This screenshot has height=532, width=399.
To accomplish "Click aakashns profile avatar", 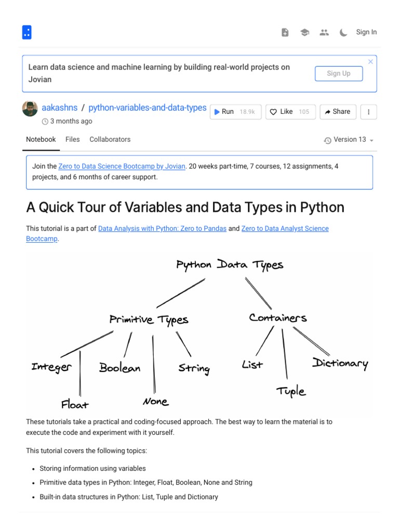I will click(x=30, y=109).
